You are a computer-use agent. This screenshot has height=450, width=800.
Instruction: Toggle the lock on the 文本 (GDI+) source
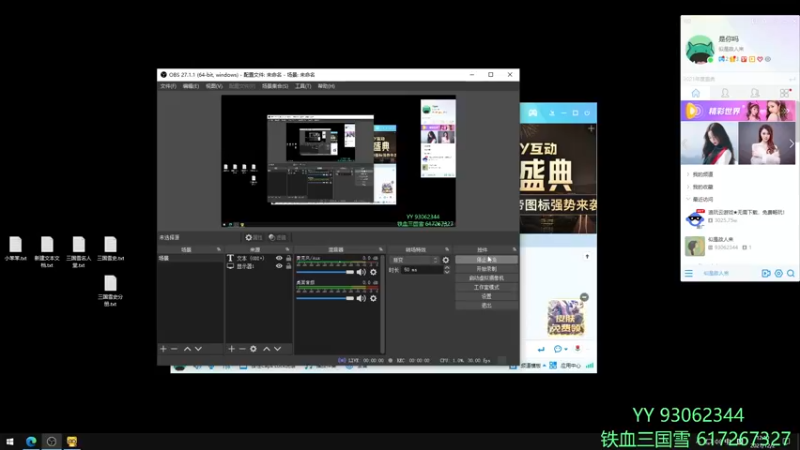click(x=288, y=258)
